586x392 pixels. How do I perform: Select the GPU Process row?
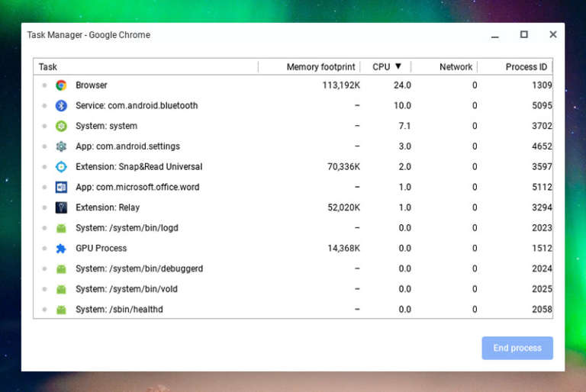click(x=293, y=249)
